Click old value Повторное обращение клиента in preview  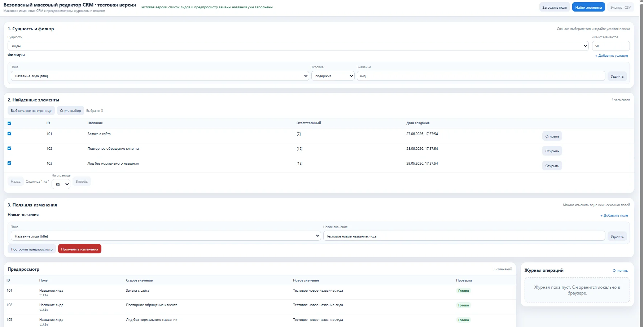(152, 305)
